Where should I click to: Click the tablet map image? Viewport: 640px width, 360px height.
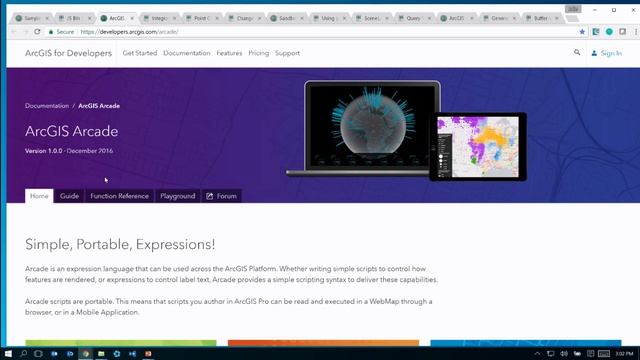478,147
